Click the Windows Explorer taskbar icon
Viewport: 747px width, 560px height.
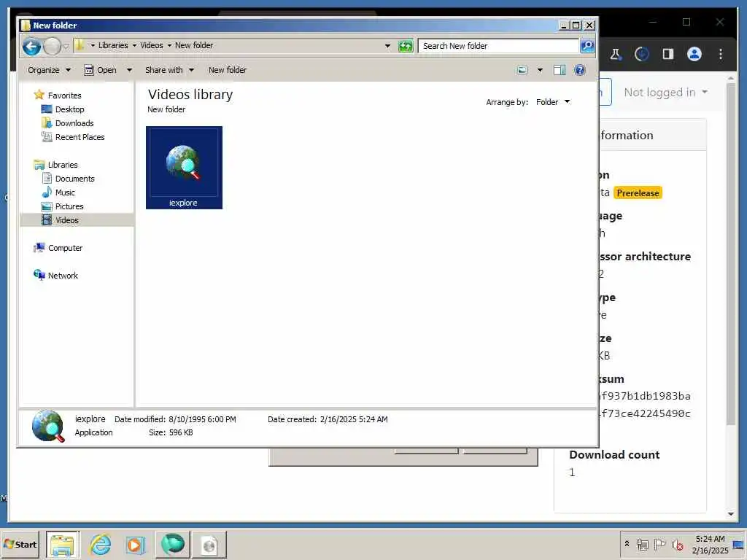[x=63, y=545]
